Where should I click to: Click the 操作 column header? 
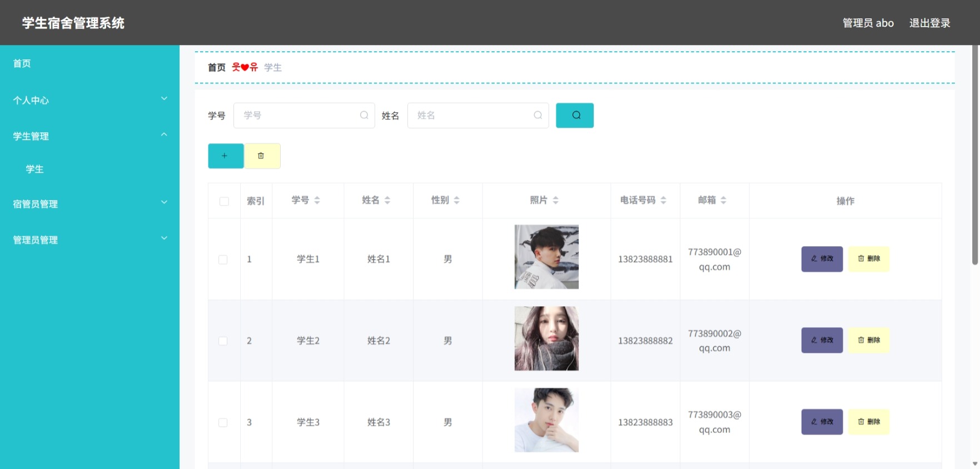point(845,201)
